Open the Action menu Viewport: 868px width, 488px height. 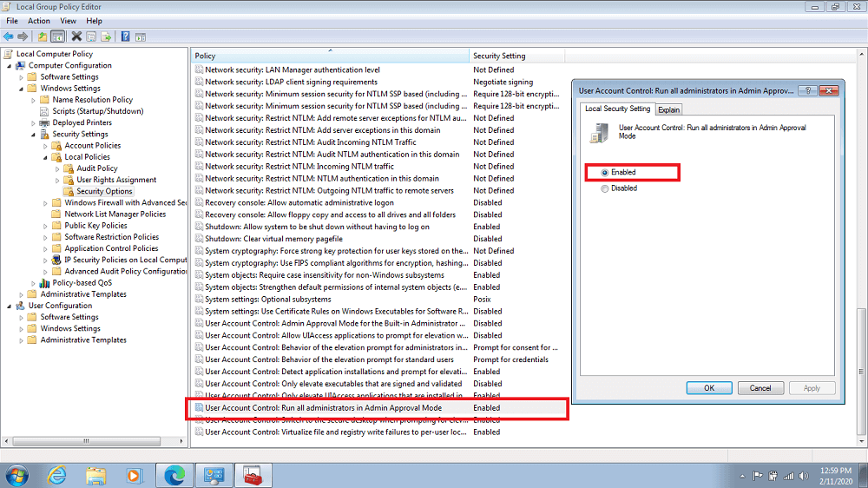coord(39,21)
